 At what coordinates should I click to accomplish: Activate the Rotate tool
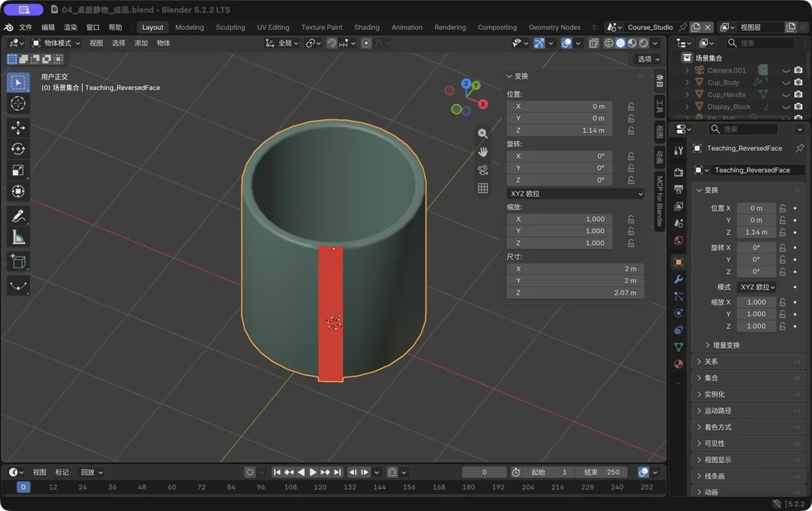coord(18,149)
